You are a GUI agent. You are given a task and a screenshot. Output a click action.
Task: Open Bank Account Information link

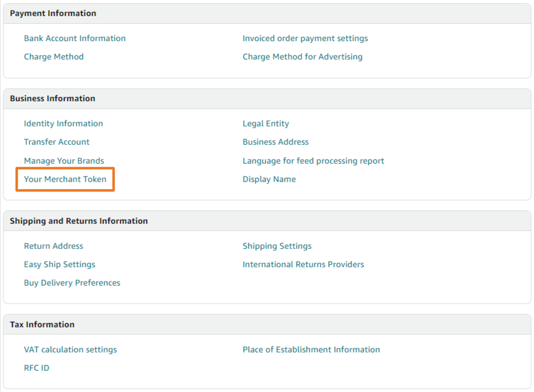click(x=75, y=38)
